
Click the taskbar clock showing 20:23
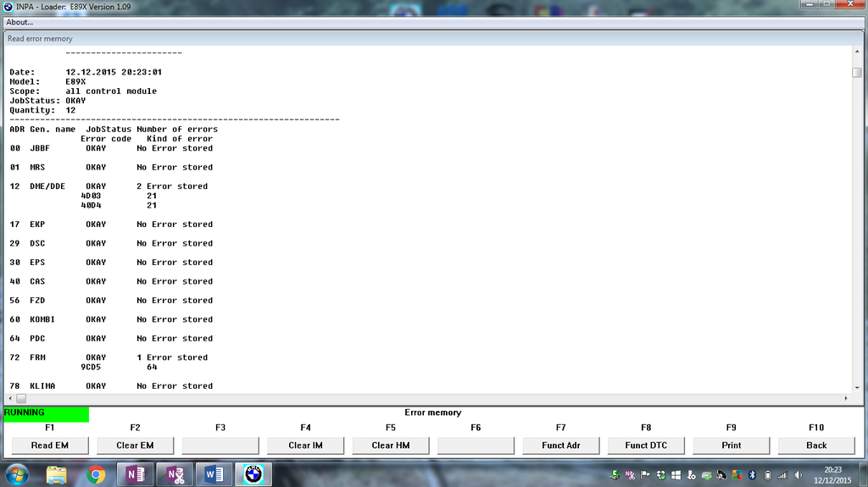click(832, 475)
